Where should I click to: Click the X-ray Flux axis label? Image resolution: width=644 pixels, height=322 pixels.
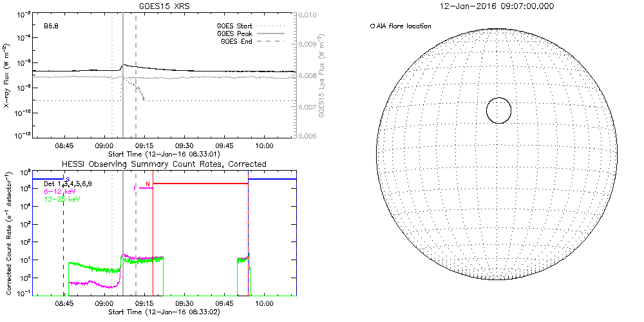point(7,77)
